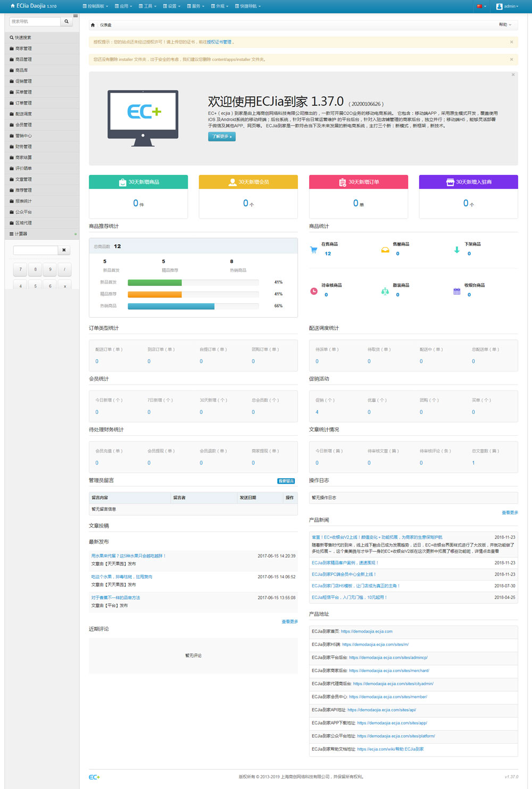
Task: Click the breadcrumb home icon
Action: tap(93, 25)
